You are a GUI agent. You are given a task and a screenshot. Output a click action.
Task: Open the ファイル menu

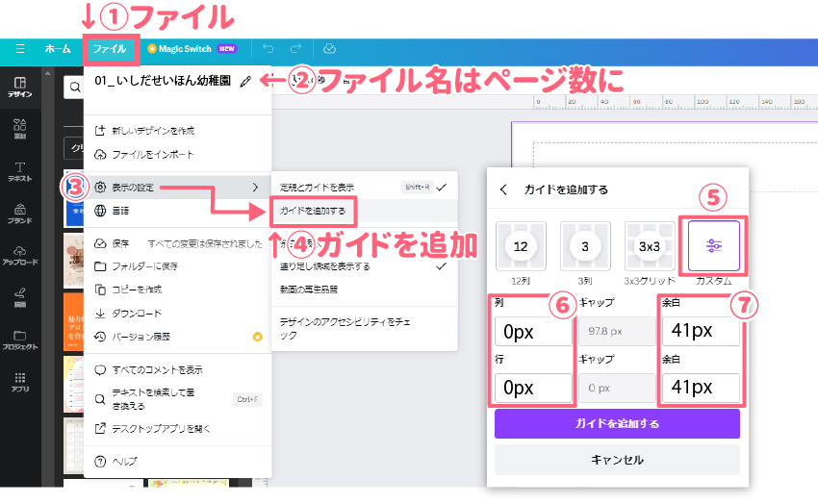110,49
